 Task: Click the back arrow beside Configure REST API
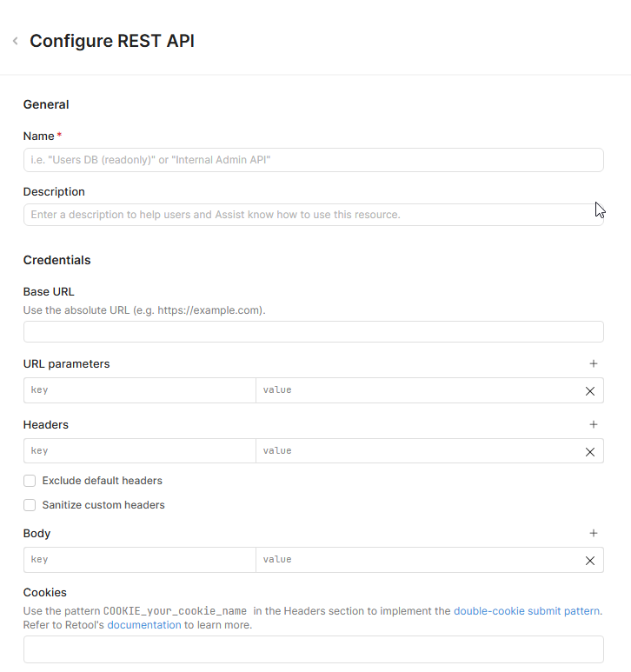(x=16, y=42)
